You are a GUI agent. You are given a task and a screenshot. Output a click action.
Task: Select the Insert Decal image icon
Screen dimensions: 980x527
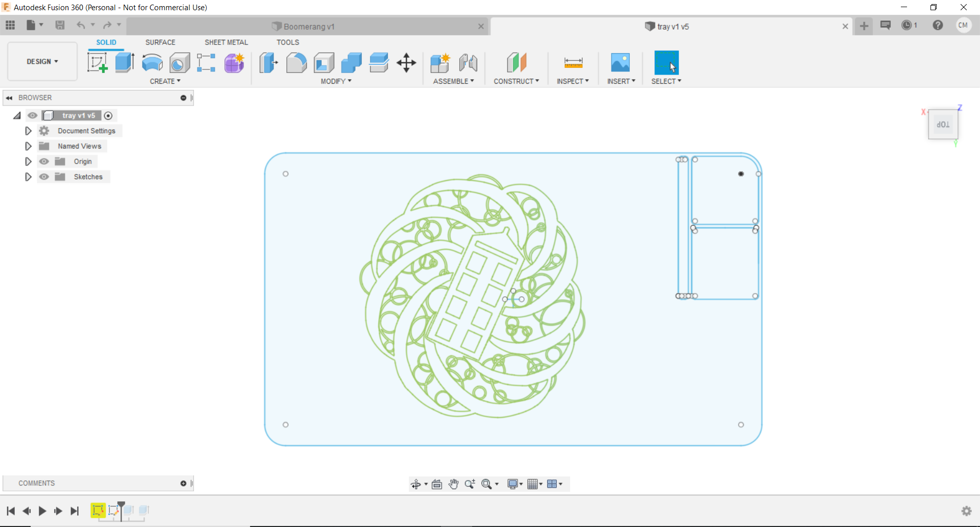(x=621, y=63)
